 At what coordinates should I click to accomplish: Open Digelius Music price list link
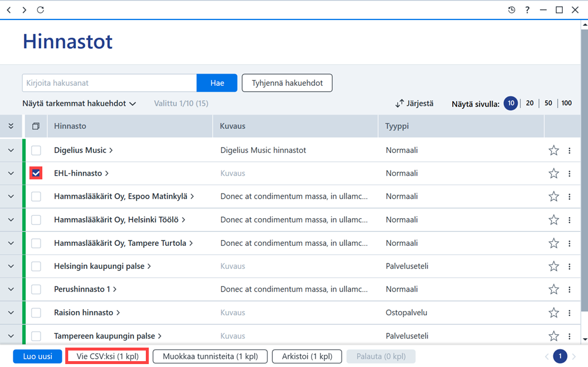83,151
